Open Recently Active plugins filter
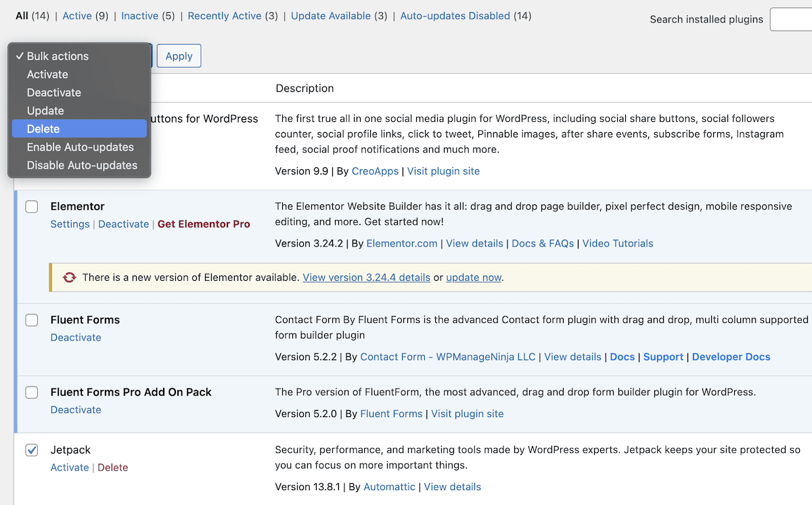The height and width of the screenshot is (505, 812). [x=225, y=16]
